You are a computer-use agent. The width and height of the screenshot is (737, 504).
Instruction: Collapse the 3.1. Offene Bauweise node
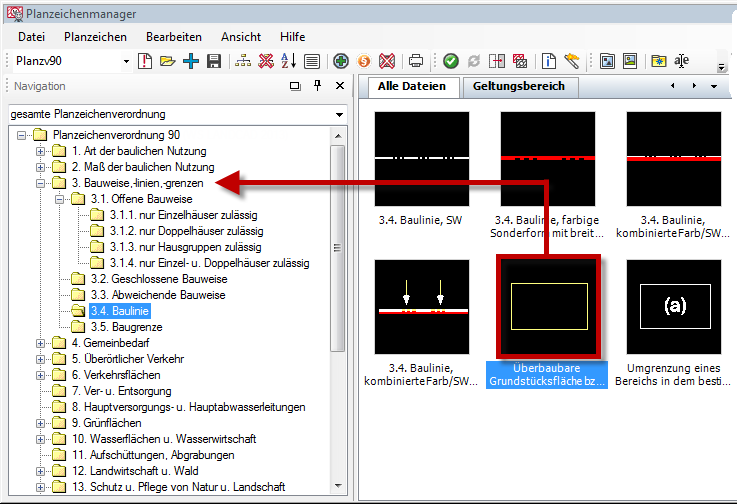tap(59, 199)
